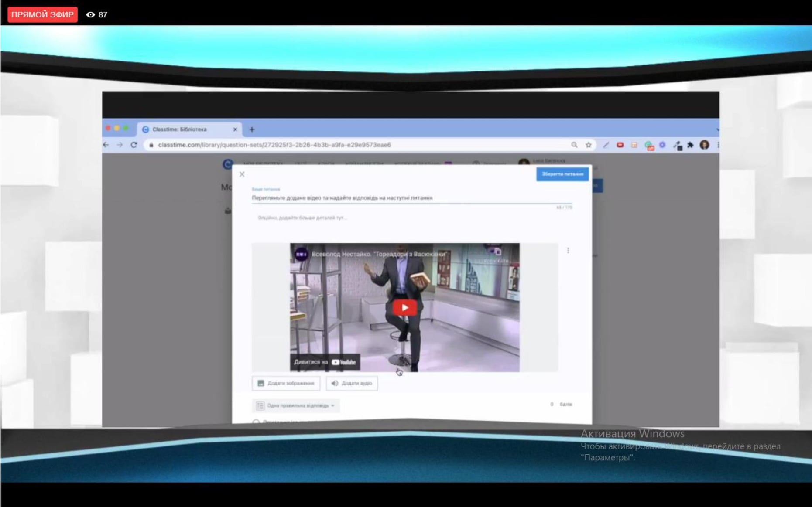Close the question editor dialog

click(x=242, y=174)
